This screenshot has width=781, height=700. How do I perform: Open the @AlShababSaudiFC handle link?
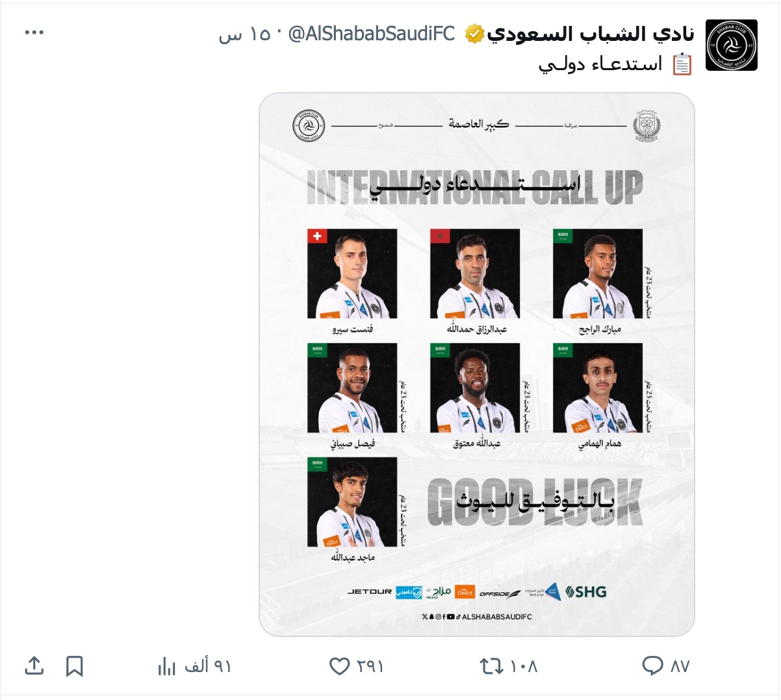coord(372,34)
